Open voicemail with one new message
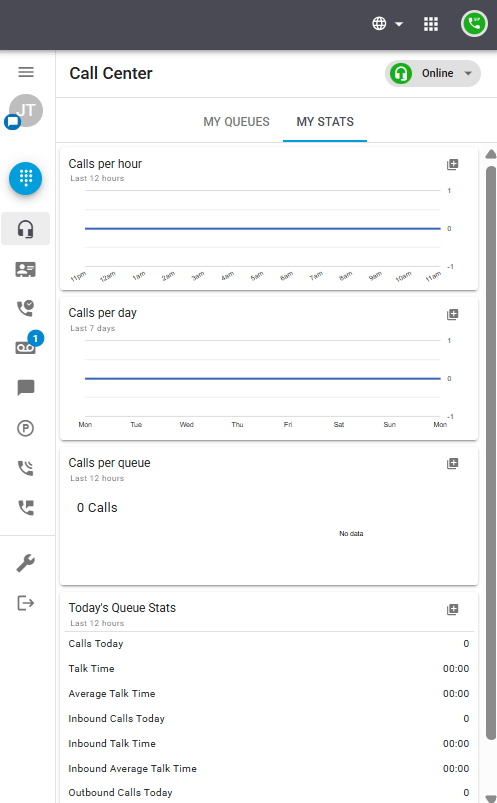 point(26,348)
